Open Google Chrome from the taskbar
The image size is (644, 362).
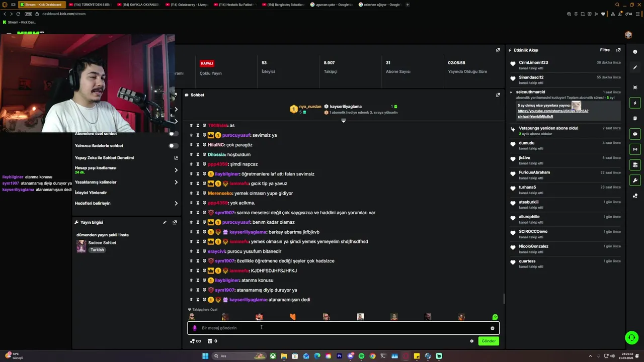(372, 356)
